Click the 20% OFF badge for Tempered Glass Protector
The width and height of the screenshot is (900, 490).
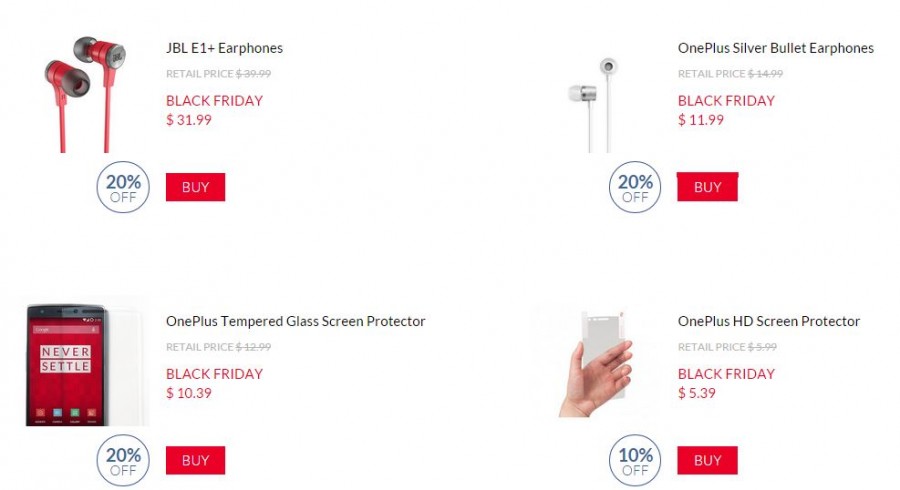[x=123, y=462]
